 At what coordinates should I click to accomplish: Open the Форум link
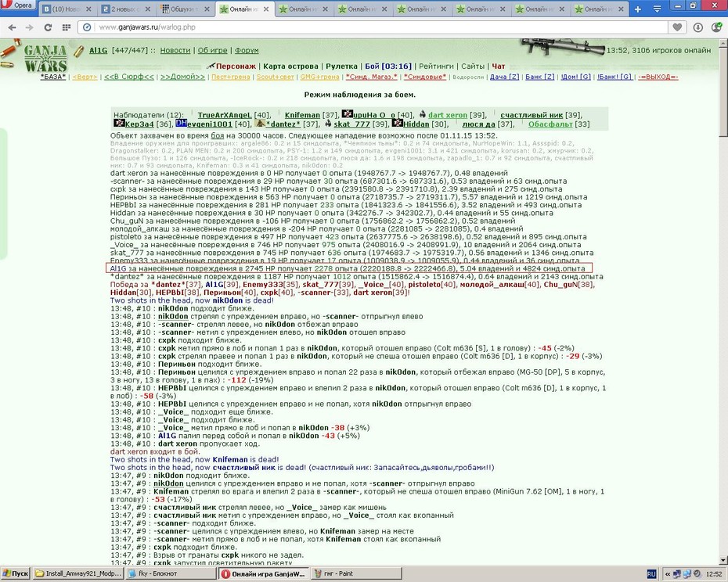click(247, 50)
